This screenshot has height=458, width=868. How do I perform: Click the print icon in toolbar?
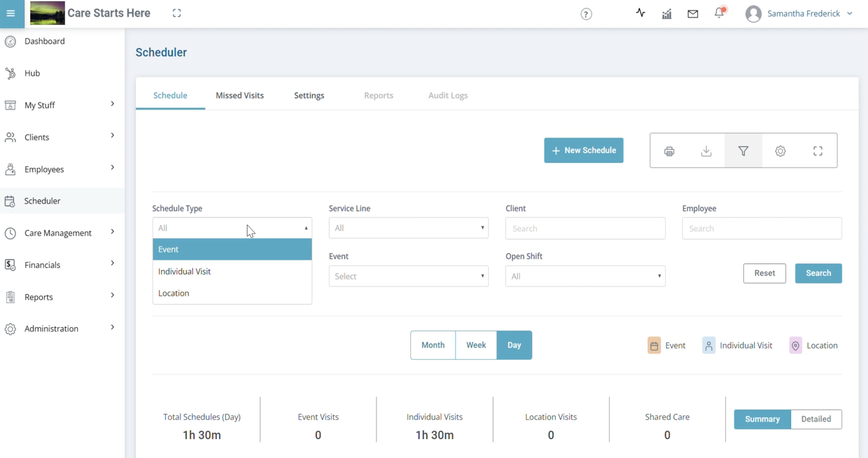click(x=669, y=151)
